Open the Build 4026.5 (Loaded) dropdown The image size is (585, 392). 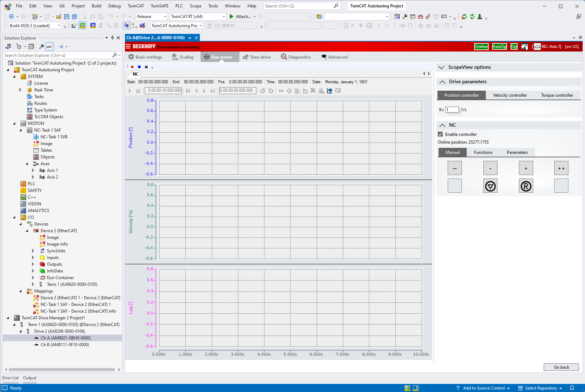(35, 26)
